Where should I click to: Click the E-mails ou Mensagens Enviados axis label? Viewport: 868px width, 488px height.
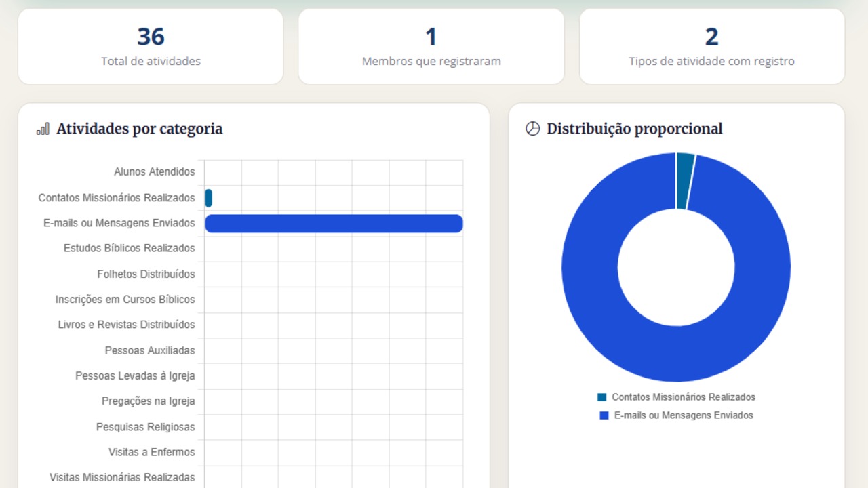[x=119, y=223]
